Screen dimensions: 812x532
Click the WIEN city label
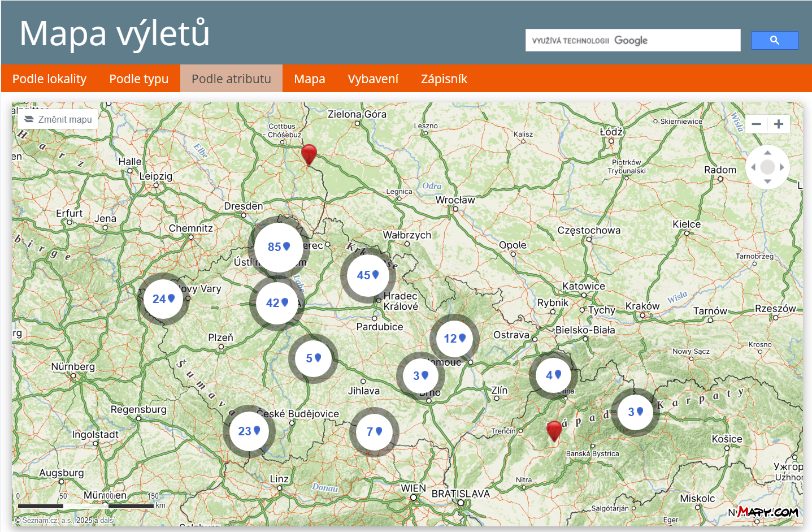point(413,488)
